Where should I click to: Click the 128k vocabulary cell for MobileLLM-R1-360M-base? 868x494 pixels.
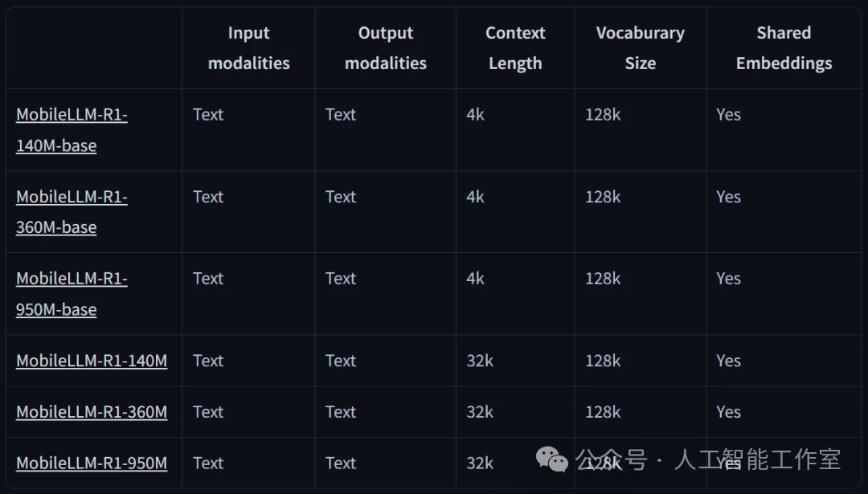tap(603, 197)
